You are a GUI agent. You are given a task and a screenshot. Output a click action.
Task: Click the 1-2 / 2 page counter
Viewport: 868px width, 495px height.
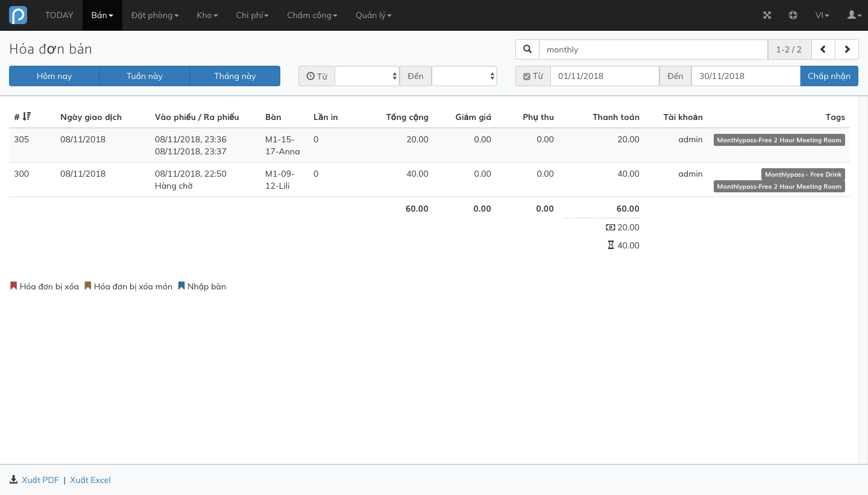[x=789, y=49]
